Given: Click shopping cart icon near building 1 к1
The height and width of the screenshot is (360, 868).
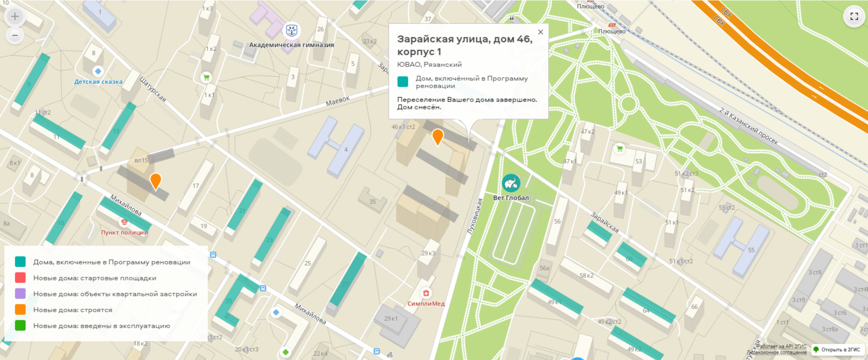Looking at the screenshot, I should point(206,78).
